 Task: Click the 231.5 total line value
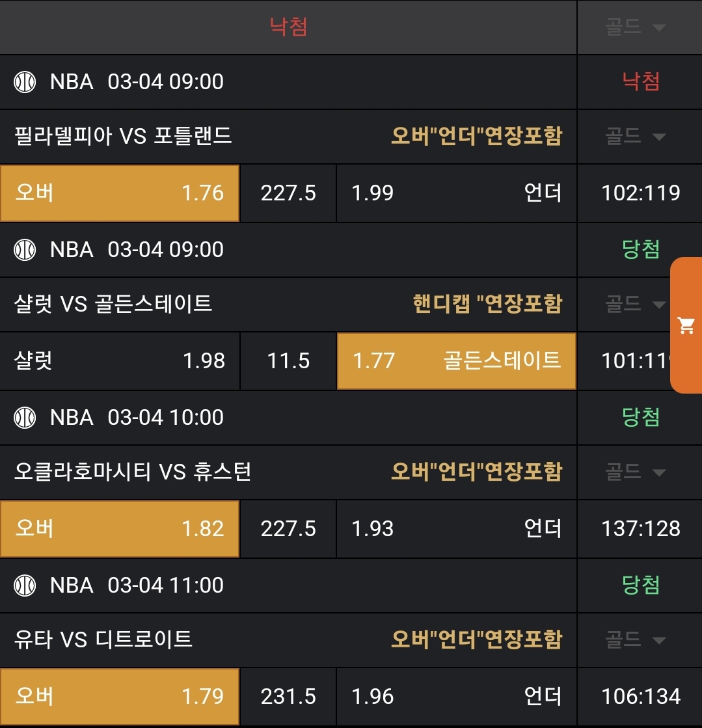coord(288,697)
